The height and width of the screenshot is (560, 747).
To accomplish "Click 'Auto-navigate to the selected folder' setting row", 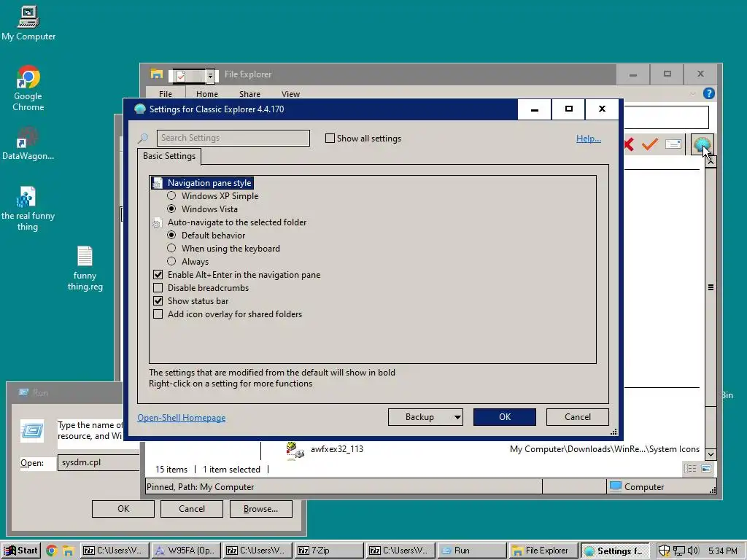I will (229, 222).
